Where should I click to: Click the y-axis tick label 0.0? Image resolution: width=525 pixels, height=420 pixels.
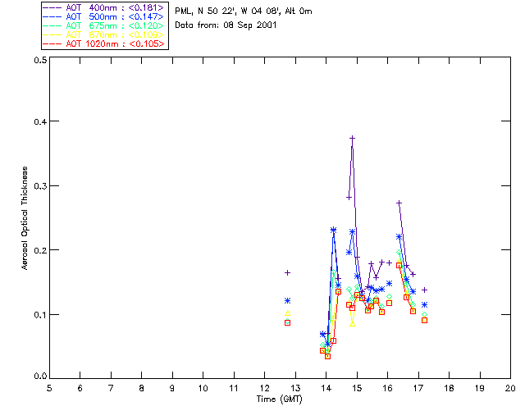pos(40,377)
